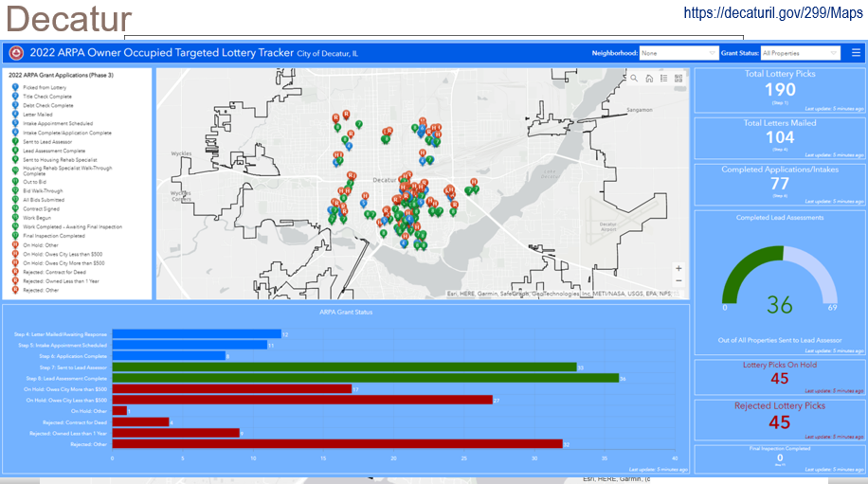
Task: Click the 'Final Inspection Completed' legend marker
Action: pyautogui.click(x=15, y=236)
